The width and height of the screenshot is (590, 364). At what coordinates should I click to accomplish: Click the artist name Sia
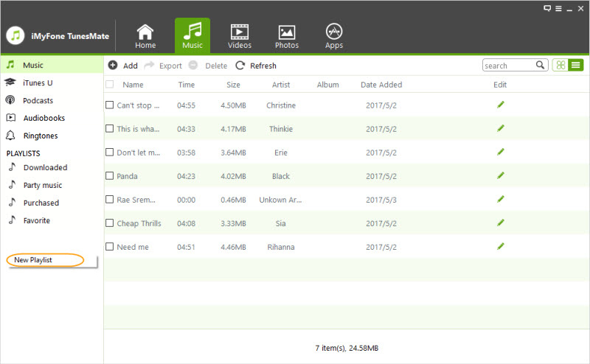pos(281,223)
